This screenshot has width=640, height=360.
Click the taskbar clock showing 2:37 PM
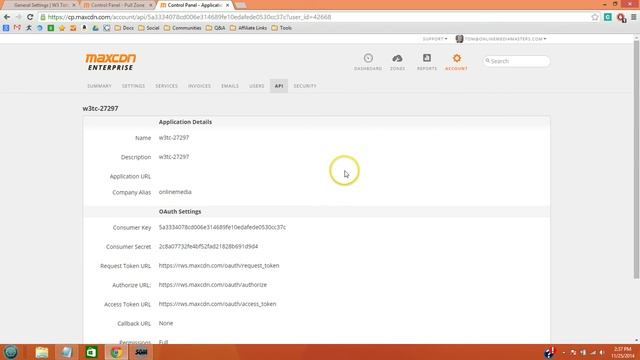(x=622, y=352)
